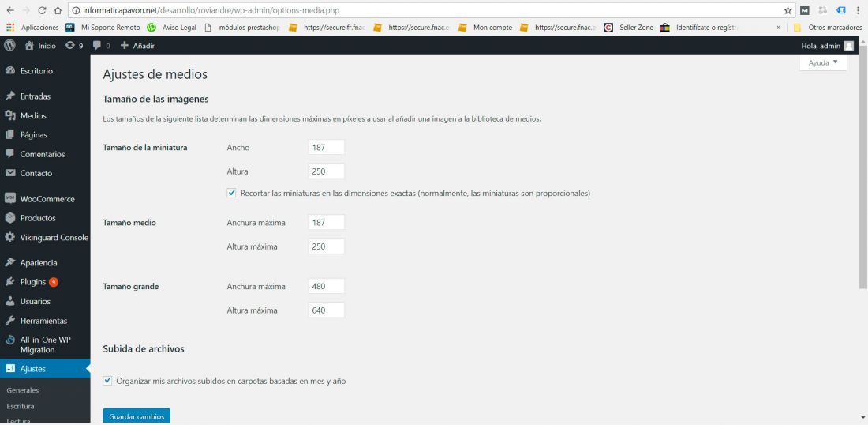The width and height of the screenshot is (868, 425).
Task: Open módulos prestashop bookmark
Action: pyautogui.click(x=242, y=27)
